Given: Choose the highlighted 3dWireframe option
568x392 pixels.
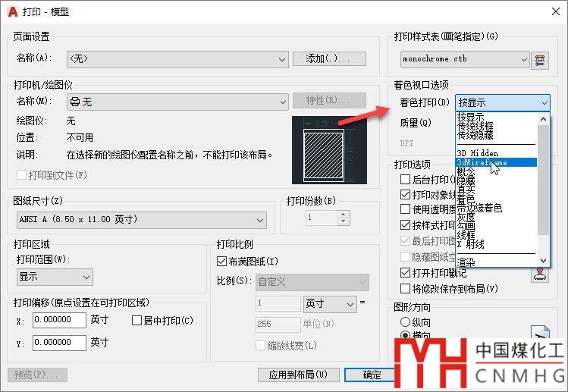Looking at the screenshot, I should tap(496, 162).
